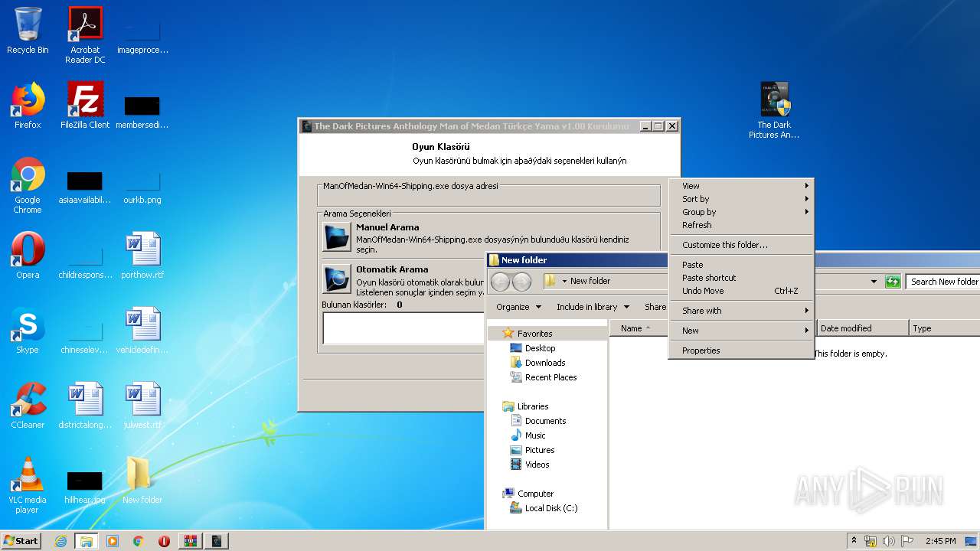The image size is (980, 551).
Task: Click the Explorer Back navigation button
Action: [501, 282]
